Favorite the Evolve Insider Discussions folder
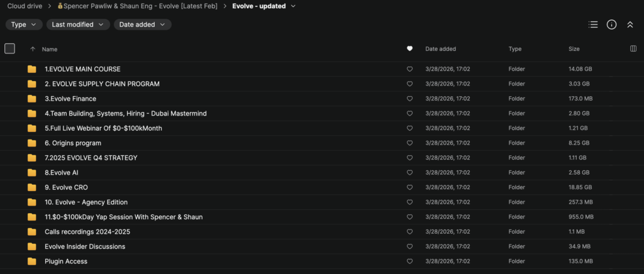Screen dimensions: 644x274 [409, 246]
